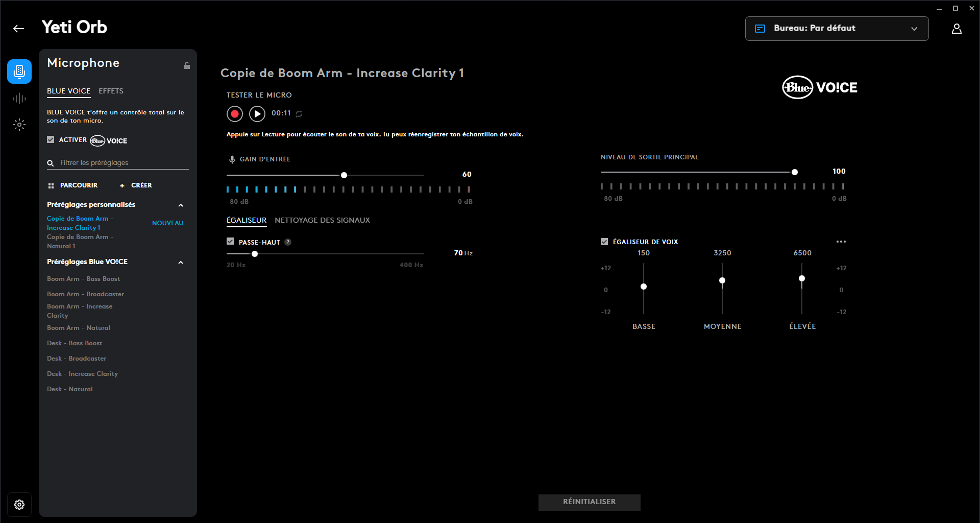This screenshot has width=980, height=523.
Task: Click the Blue VO!CE logo
Action: point(820,87)
